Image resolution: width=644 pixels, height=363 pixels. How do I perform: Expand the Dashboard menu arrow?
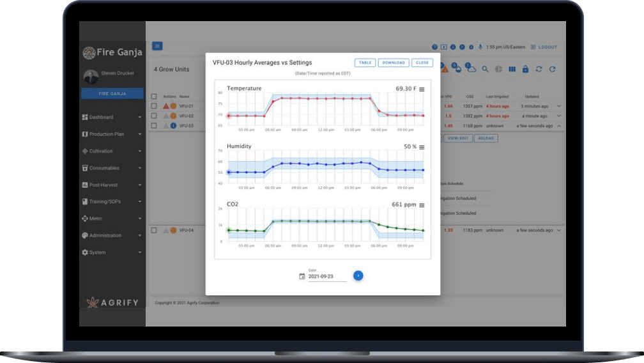[x=140, y=118]
